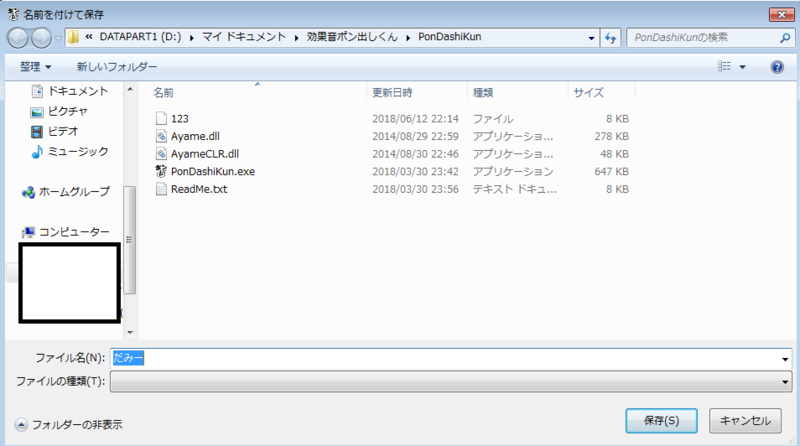Click the ミュージック note icon

[x=37, y=152]
